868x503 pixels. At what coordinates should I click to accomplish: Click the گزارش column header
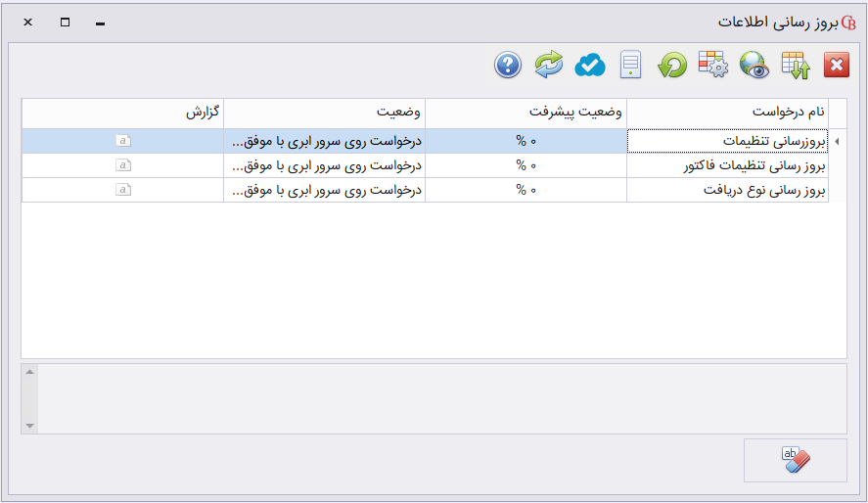point(122,113)
